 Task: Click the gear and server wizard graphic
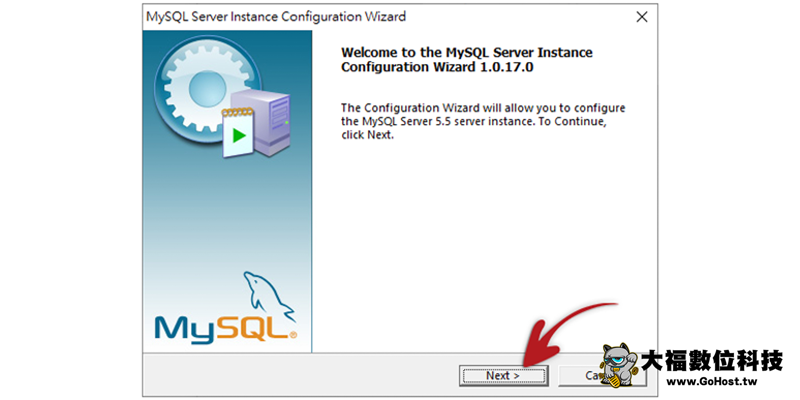[x=223, y=96]
